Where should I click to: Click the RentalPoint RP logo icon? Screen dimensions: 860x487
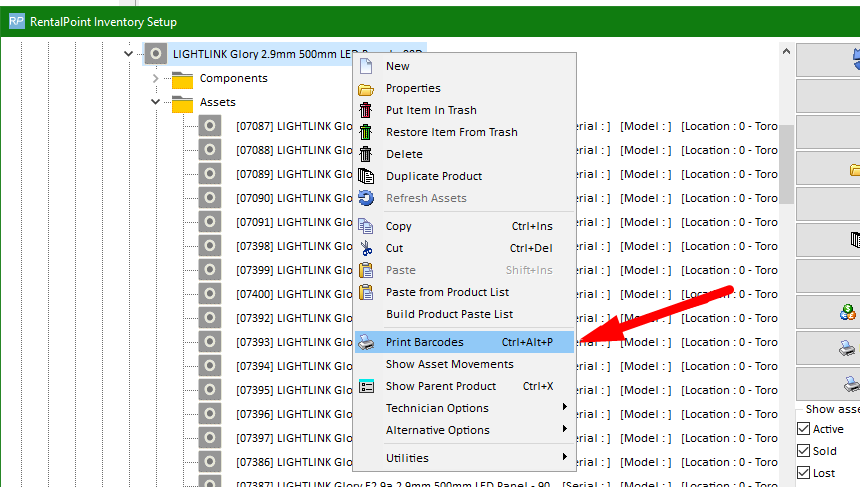pos(16,21)
